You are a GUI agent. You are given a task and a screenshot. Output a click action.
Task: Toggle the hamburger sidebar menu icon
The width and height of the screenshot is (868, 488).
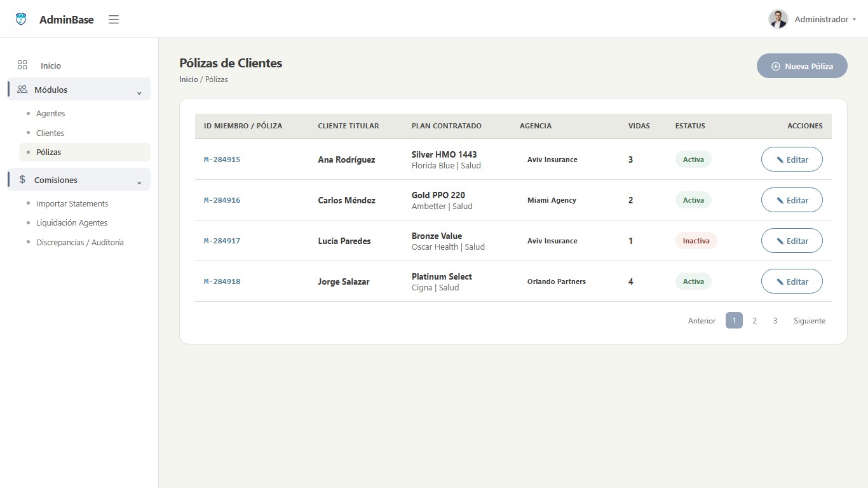tap(114, 20)
